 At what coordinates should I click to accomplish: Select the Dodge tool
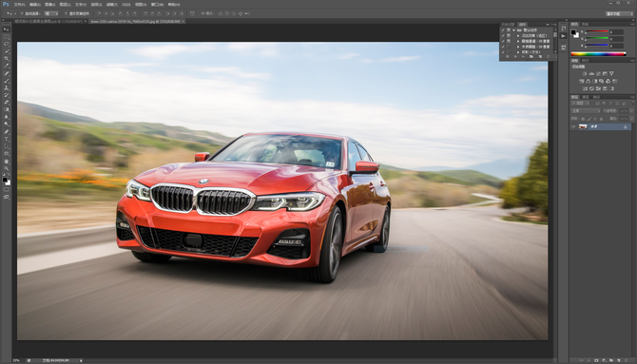point(6,124)
